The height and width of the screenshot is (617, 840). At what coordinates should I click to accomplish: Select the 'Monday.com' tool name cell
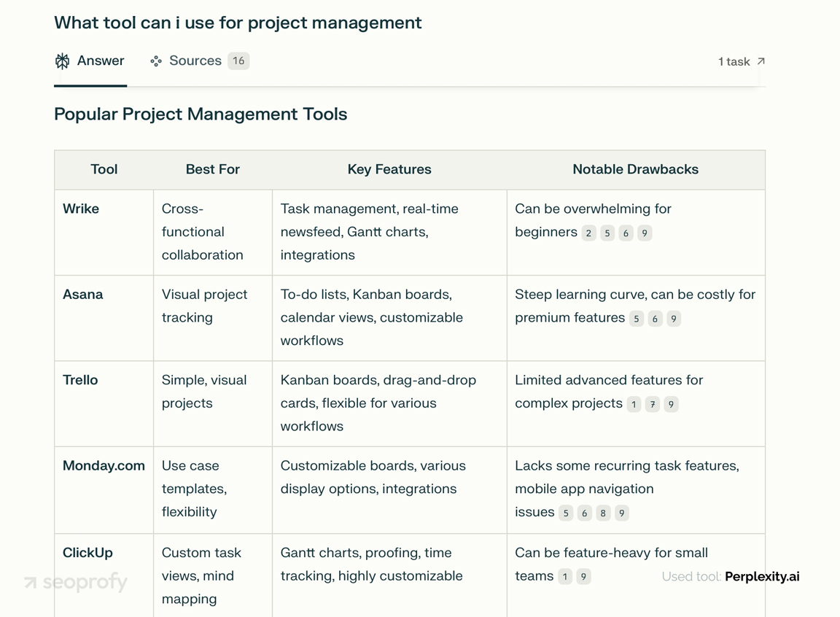click(104, 490)
